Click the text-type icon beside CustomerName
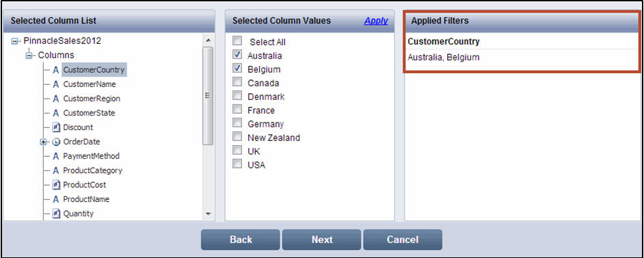Viewport: 644px width, 258px height. pos(56,84)
